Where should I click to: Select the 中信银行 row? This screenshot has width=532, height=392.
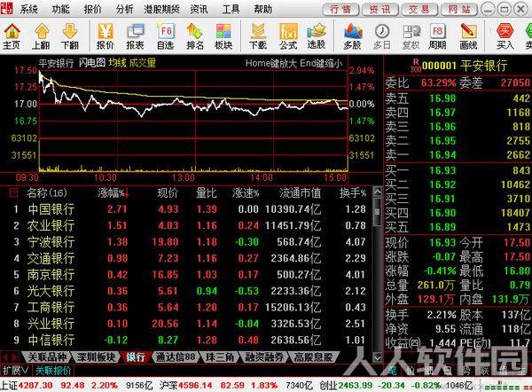186,340
